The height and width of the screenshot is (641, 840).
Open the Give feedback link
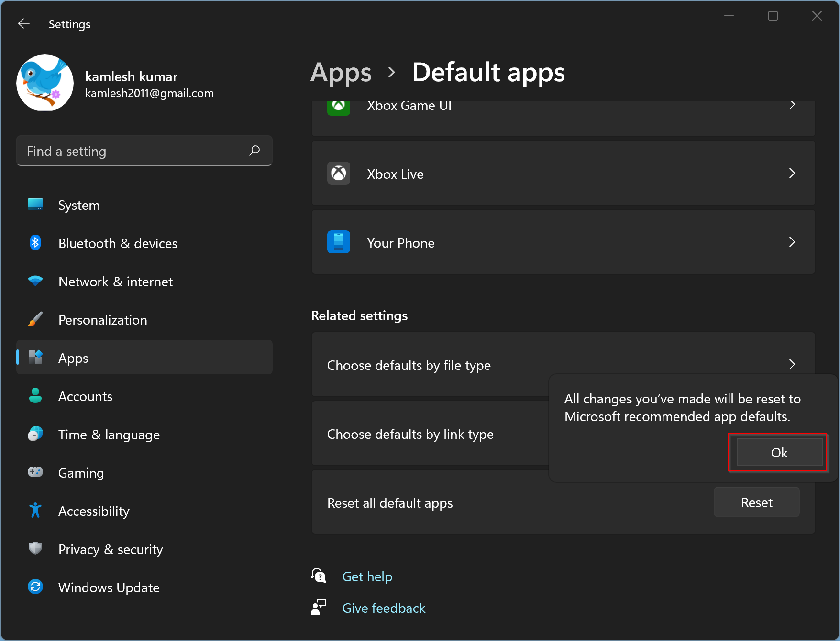[384, 608]
